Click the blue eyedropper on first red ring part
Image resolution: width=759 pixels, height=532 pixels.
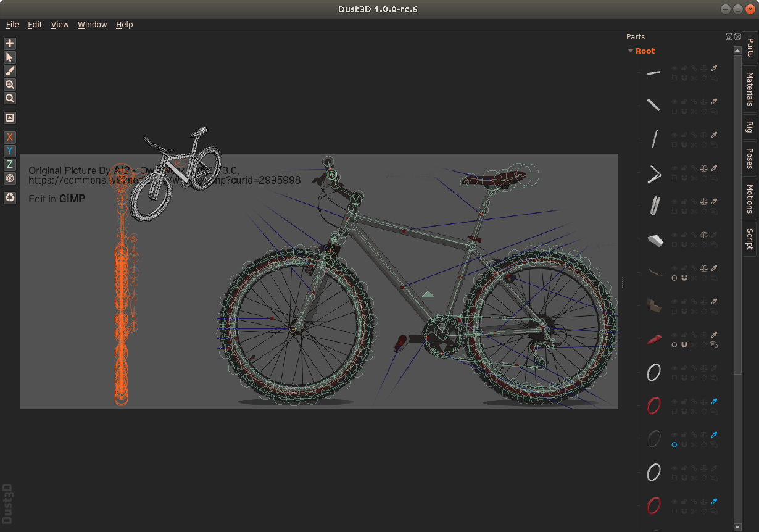tap(714, 401)
